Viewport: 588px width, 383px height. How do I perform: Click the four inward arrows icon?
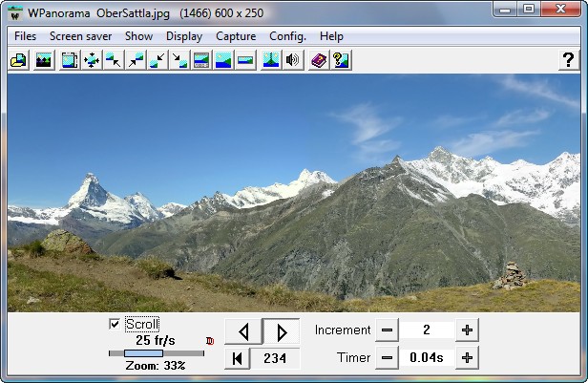coord(92,60)
